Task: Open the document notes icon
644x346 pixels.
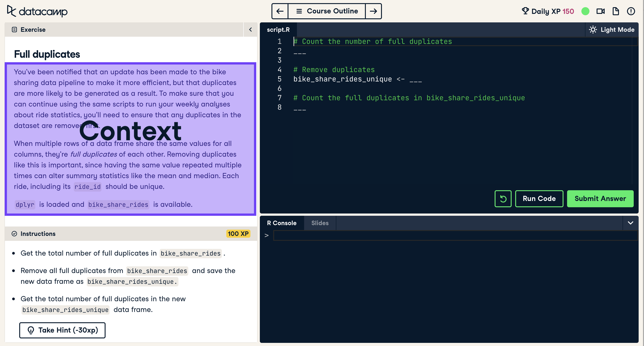Action: point(616,11)
